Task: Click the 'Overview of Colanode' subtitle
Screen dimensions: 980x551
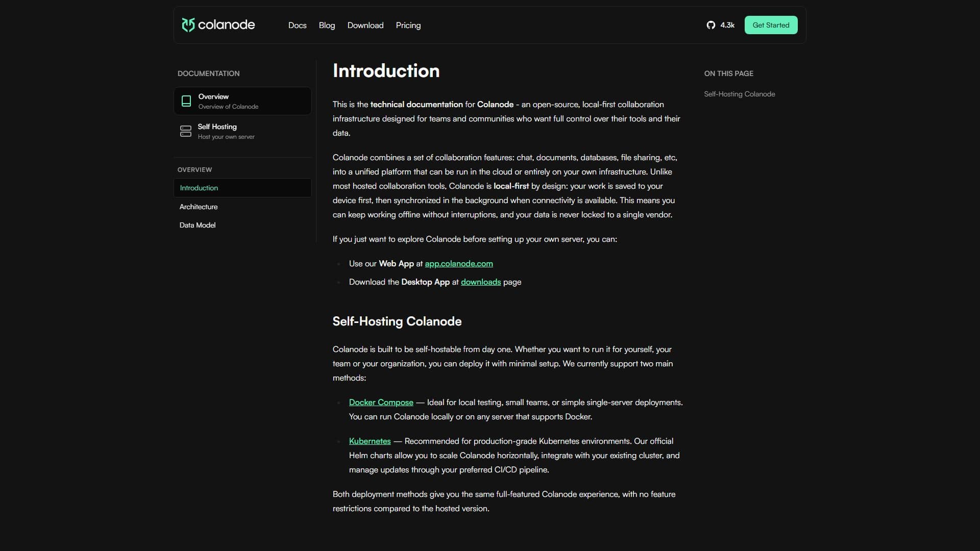Action: (228, 107)
